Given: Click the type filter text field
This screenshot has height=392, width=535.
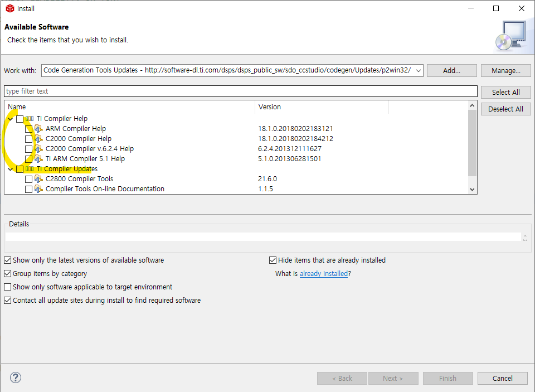Looking at the screenshot, I should 241,91.
